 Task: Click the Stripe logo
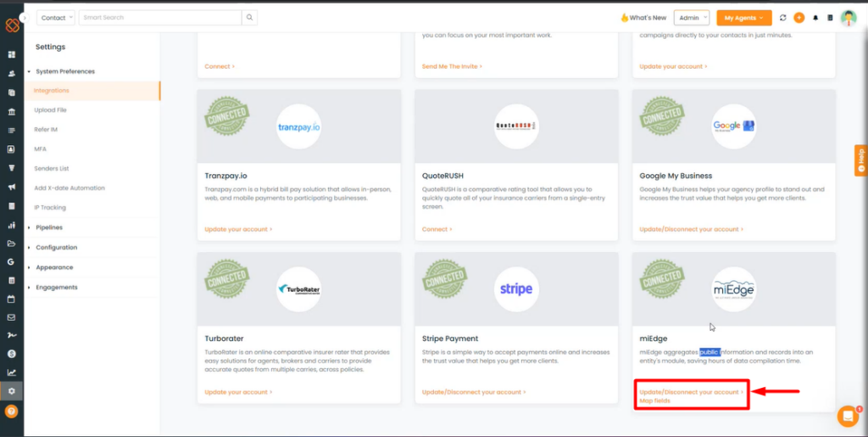516,289
